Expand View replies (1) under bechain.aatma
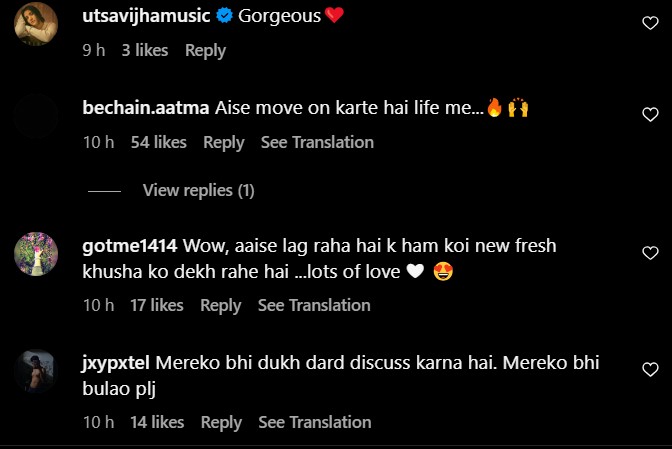This screenshot has width=672, height=449. (x=198, y=190)
